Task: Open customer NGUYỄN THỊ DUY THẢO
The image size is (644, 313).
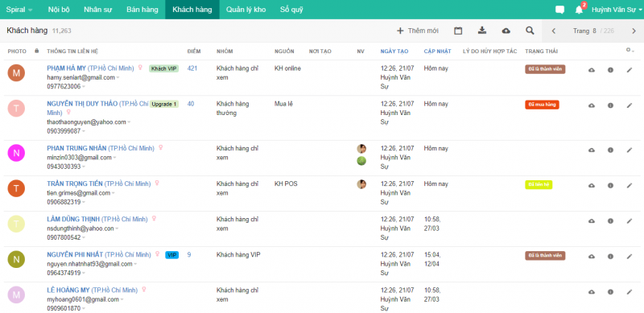Action: (x=82, y=104)
